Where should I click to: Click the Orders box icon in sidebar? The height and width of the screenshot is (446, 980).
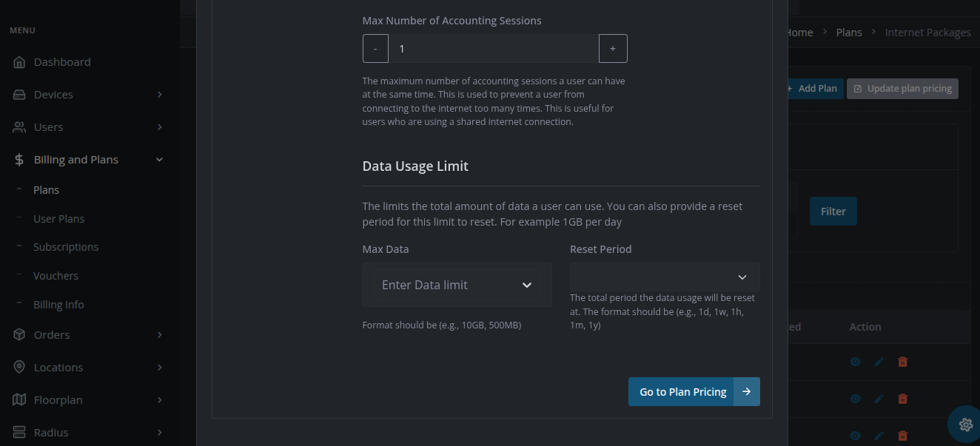(20, 335)
